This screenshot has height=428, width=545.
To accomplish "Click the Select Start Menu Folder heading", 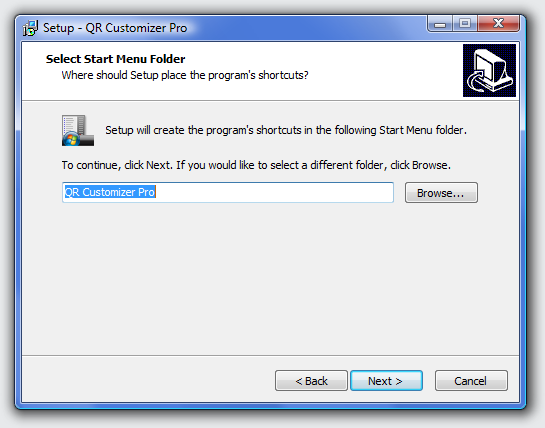I will click(x=115, y=59).
